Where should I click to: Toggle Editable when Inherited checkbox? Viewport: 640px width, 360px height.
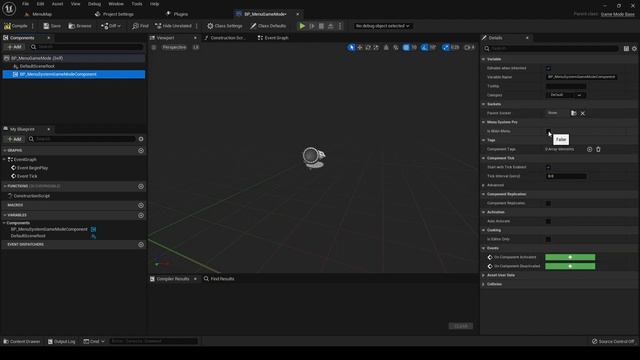click(x=548, y=68)
